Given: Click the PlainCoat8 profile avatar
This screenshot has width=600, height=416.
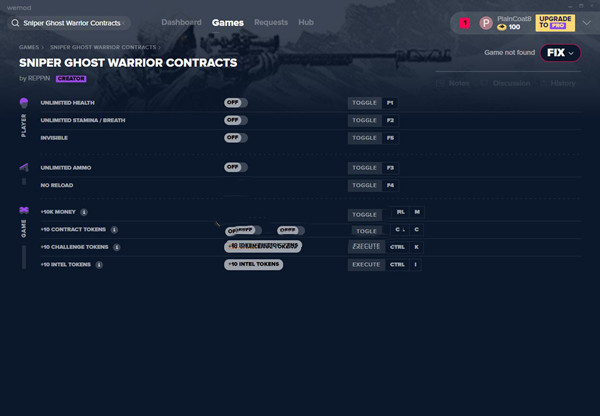Looking at the screenshot, I should 486,22.
